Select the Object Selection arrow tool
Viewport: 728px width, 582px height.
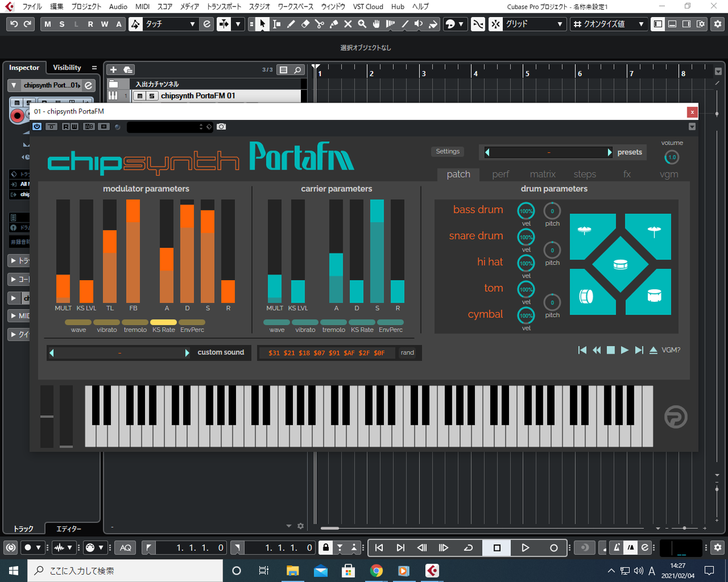click(x=262, y=24)
